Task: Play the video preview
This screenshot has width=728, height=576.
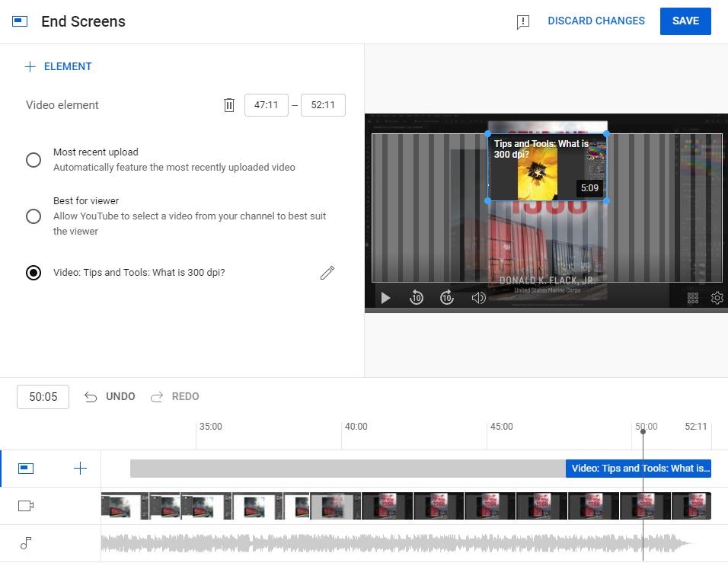Action: tap(385, 297)
